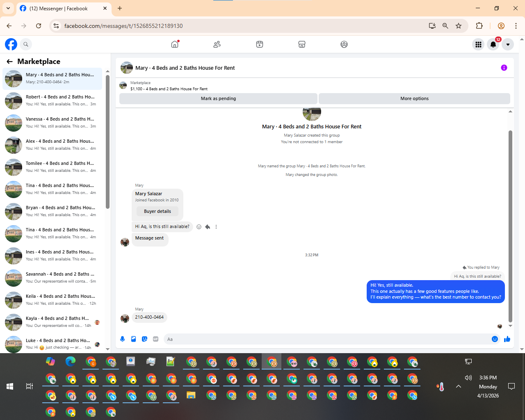Open conversation information purple icon
525x420 pixels.
[x=504, y=68]
